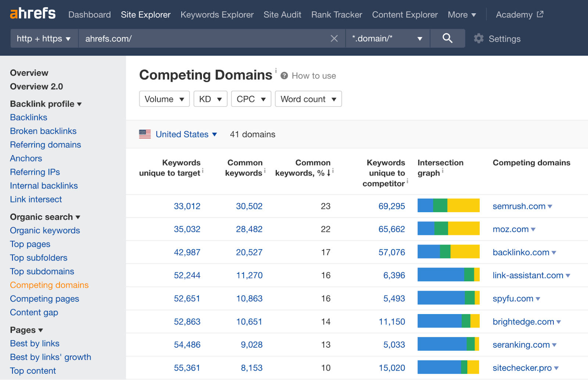
Task: Clear the URL field with the X icon
Action: click(x=334, y=39)
